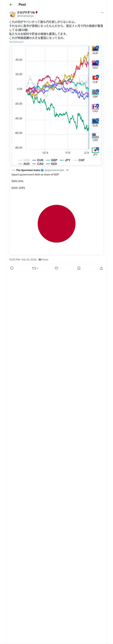This screenshot has height=644, width=113.
Task: Go back with the arrow icon
Action: [x=11, y=5]
